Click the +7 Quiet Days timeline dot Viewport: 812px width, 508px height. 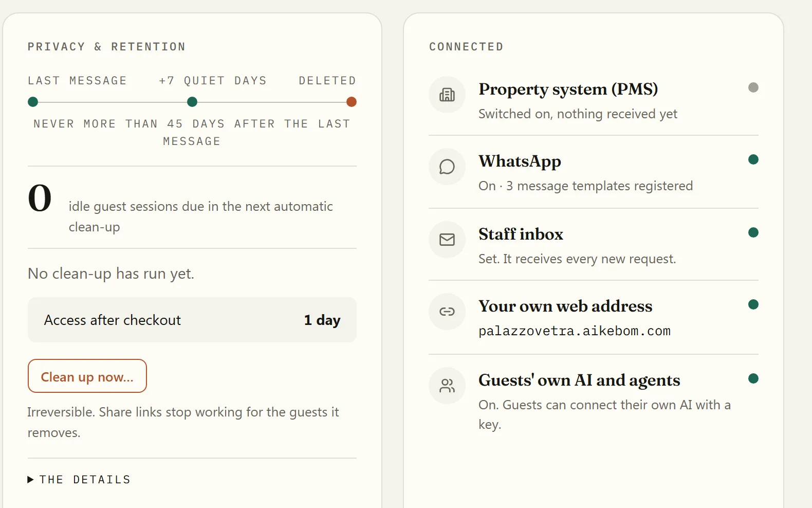[x=192, y=102]
